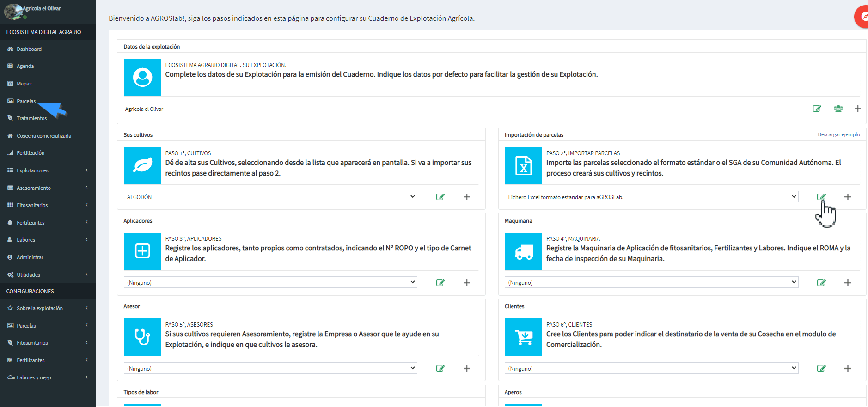Add new maquinaria with plus icon
The height and width of the screenshot is (407, 868).
coord(848,283)
